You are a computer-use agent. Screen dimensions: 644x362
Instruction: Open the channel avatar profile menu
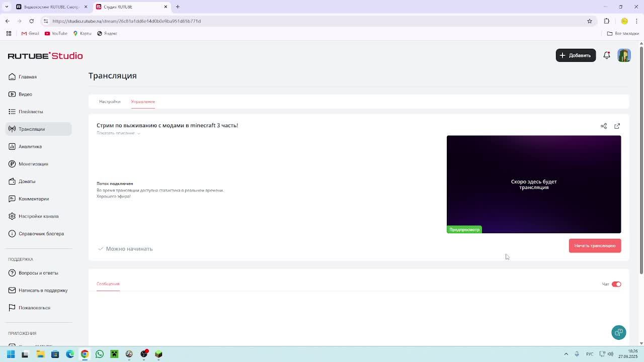click(624, 55)
